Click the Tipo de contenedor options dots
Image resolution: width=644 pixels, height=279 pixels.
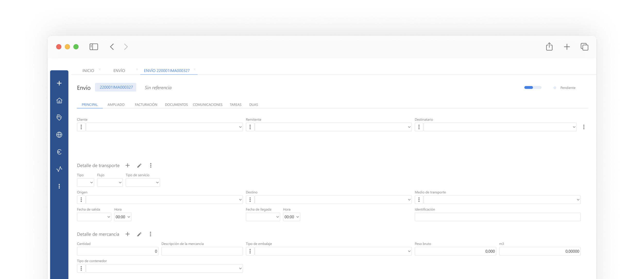[x=81, y=268]
